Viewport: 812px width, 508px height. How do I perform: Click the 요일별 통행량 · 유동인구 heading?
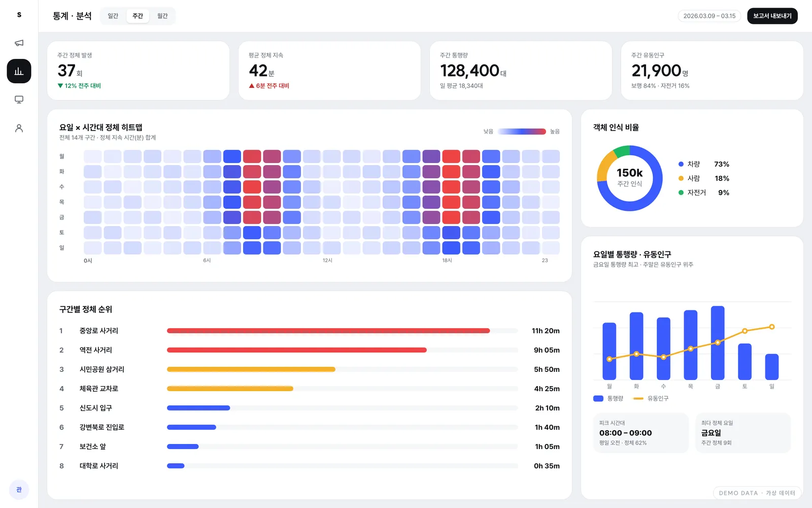[x=632, y=255]
